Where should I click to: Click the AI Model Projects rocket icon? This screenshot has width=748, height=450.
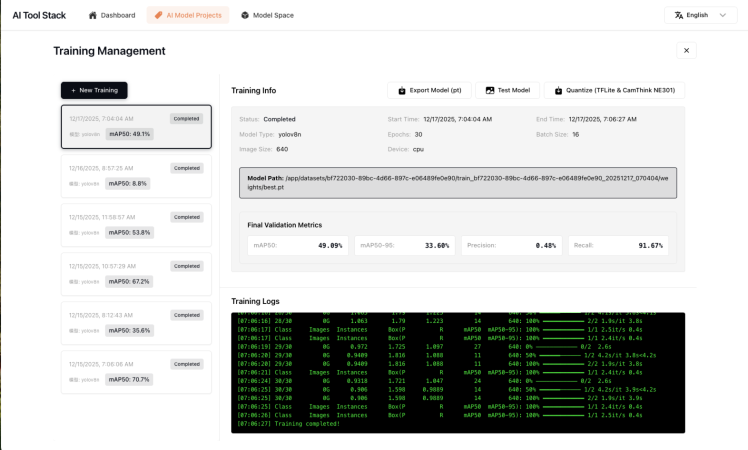click(158, 15)
